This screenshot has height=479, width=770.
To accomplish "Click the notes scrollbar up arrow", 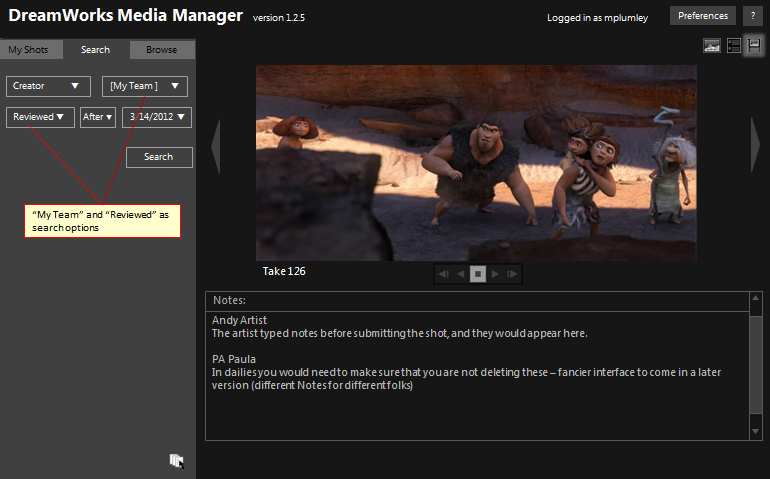I will point(756,298).
